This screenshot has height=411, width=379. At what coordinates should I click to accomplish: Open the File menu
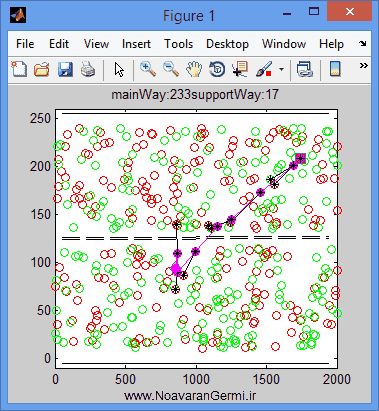coord(25,44)
